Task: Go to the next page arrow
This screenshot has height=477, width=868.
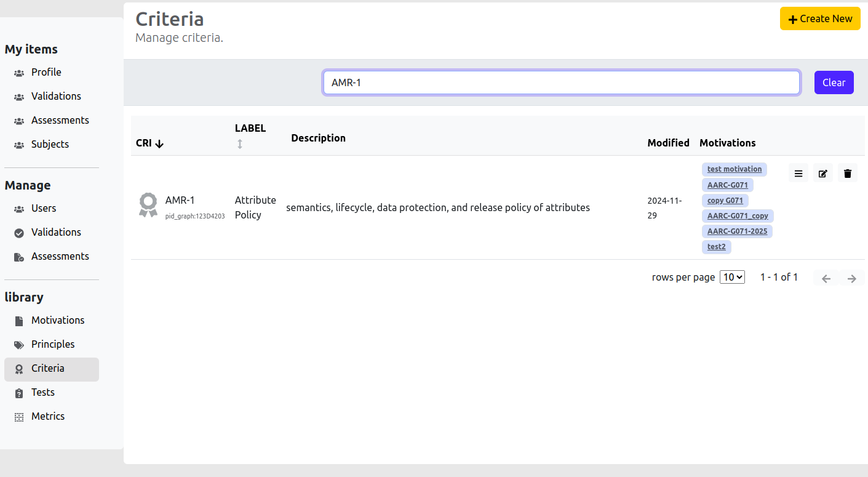Action: tap(852, 278)
